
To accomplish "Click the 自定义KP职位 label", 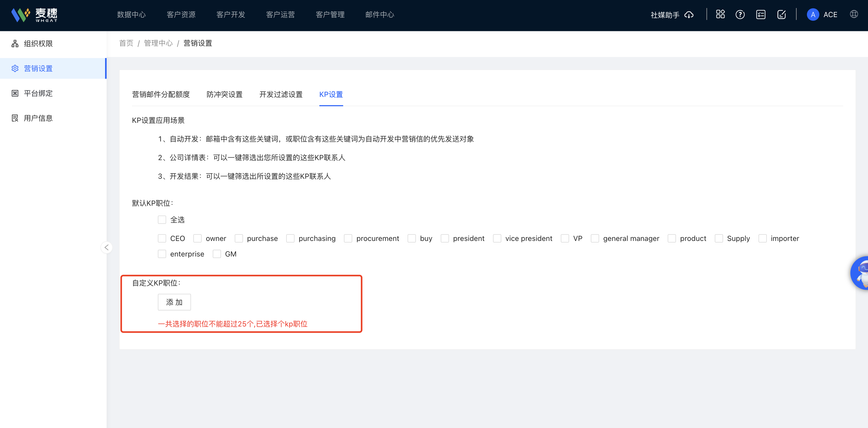I will pyautogui.click(x=156, y=283).
